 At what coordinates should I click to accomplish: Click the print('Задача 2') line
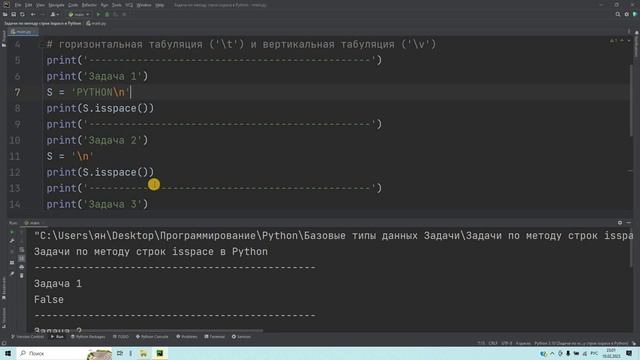97,140
